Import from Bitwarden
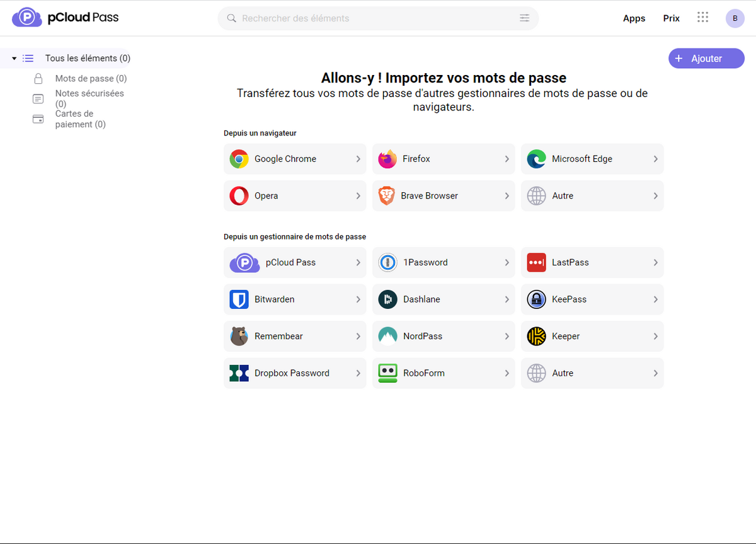Image resolution: width=756 pixels, height=544 pixels. (295, 299)
